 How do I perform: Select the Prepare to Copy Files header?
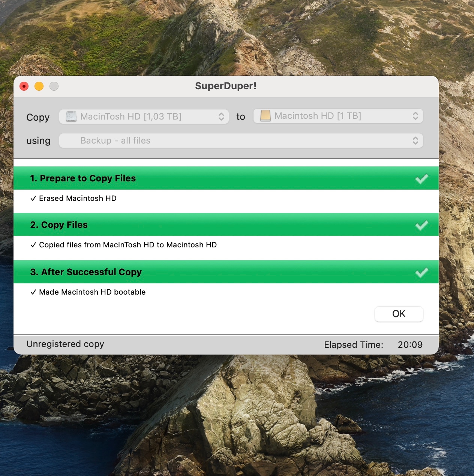tap(226, 178)
